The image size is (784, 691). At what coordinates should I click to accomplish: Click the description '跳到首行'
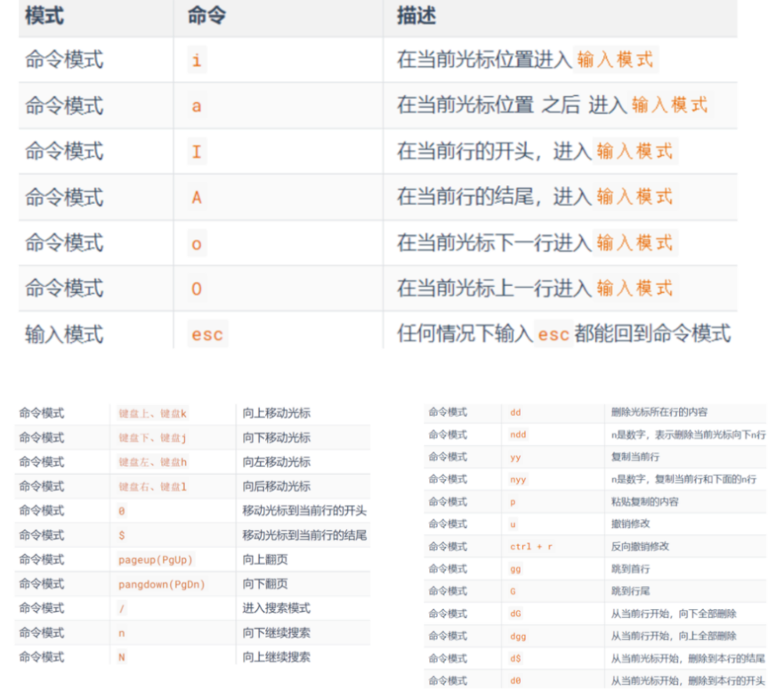click(x=631, y=569)
